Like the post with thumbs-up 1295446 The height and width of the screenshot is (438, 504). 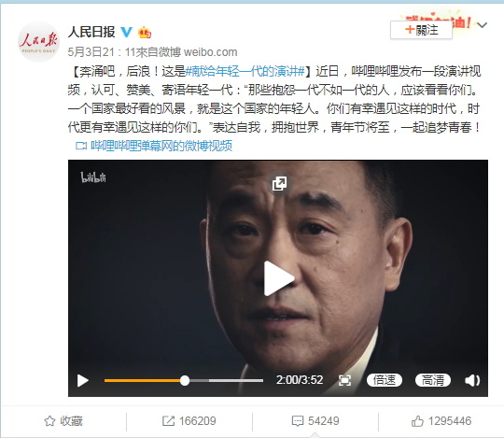(441, 420)
